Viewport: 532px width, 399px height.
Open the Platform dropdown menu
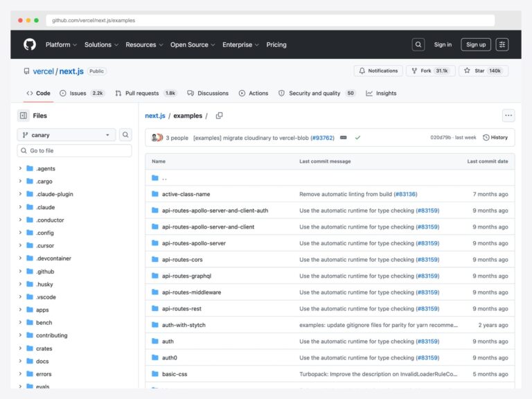tap(61, 44)
